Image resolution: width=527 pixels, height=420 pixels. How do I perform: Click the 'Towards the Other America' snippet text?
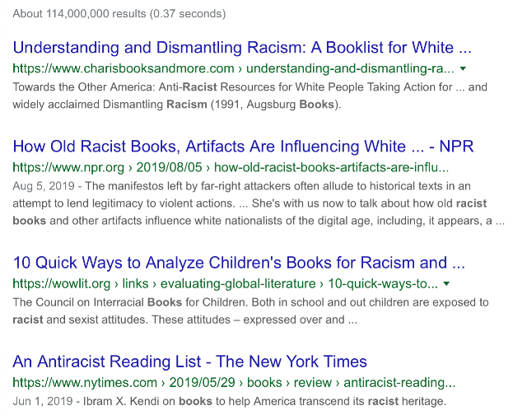[250, 87]
